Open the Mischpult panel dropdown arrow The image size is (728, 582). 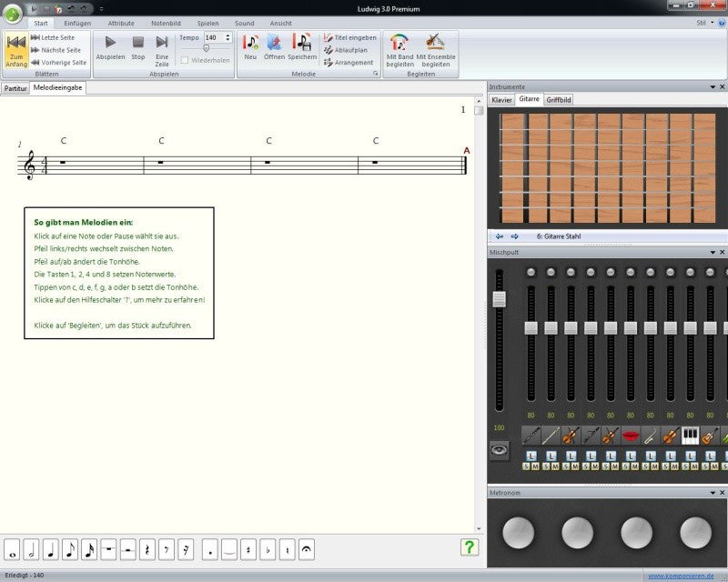713,252
